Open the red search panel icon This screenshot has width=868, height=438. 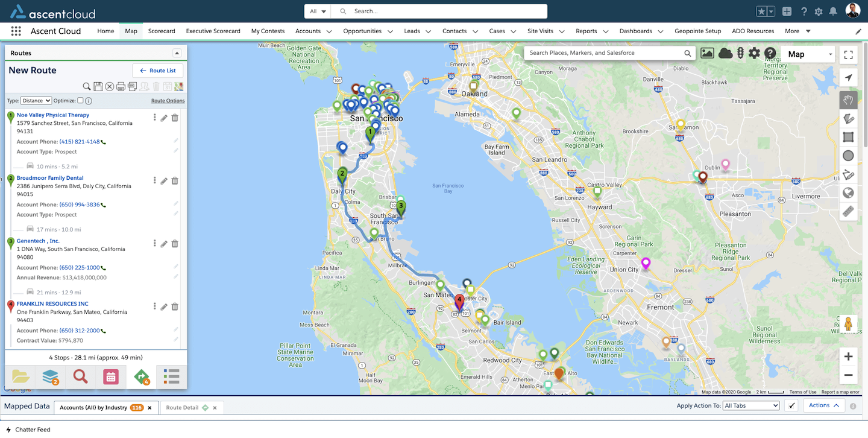click(80, 377)
